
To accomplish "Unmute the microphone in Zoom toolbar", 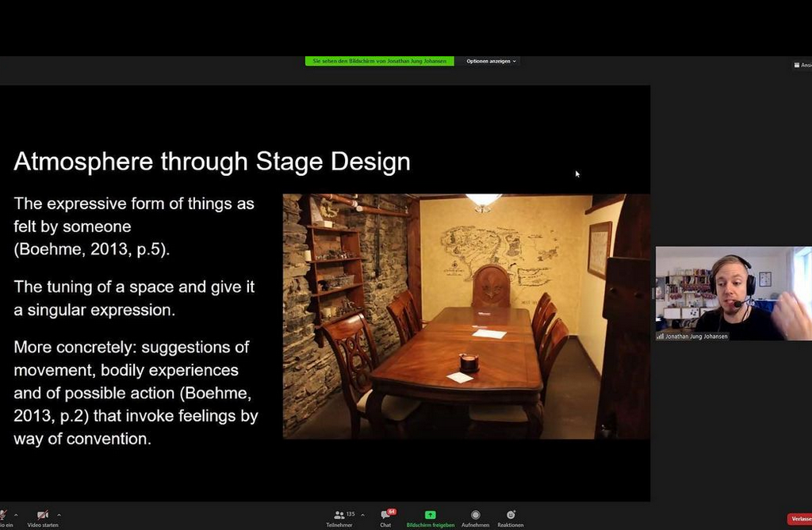I will [4, 517].
